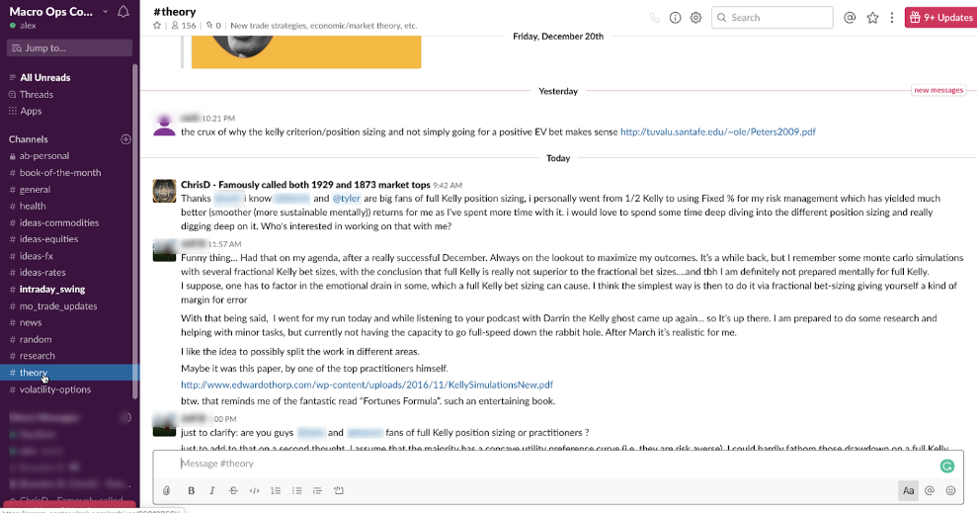Click the green Grammarly icon
The image size is (980, 513).
coord(947,466)
